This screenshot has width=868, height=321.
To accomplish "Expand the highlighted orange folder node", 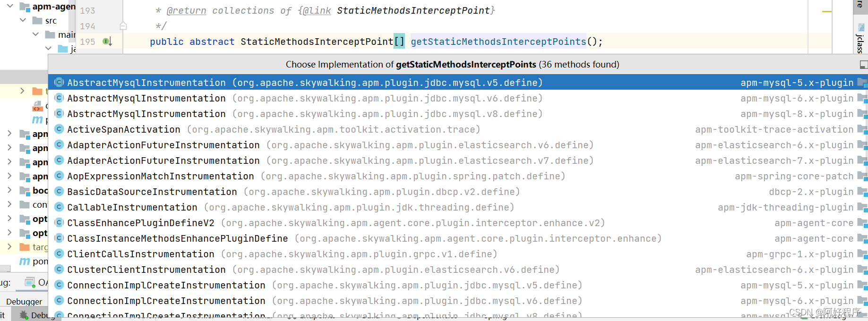I will pos(22,91).
